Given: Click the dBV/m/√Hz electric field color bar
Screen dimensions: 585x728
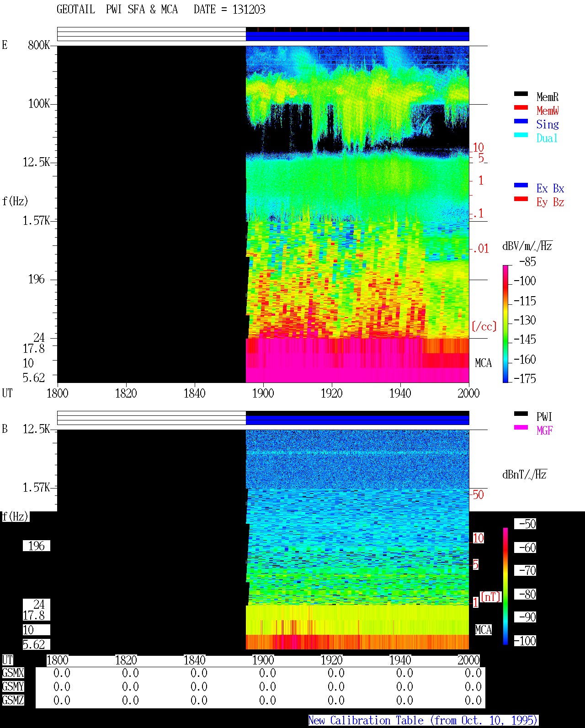Looking at the screenshot, I should (505, 324).
